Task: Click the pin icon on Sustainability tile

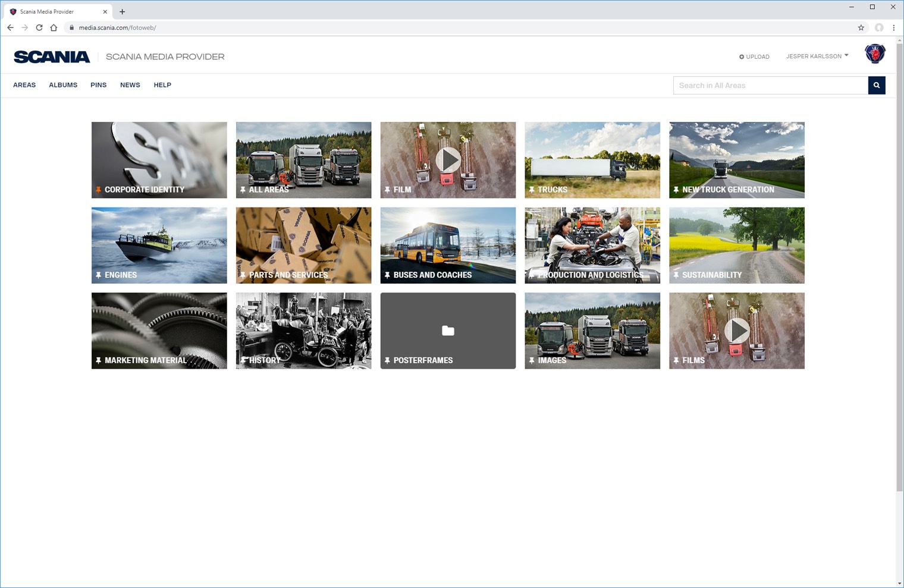Action: (x=676, y=275)
